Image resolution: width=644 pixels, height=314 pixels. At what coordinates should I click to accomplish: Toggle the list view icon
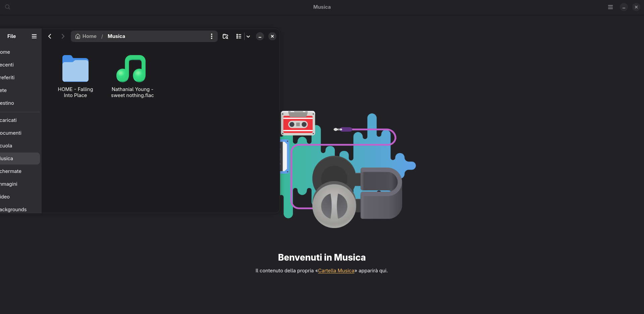[238, 36]
